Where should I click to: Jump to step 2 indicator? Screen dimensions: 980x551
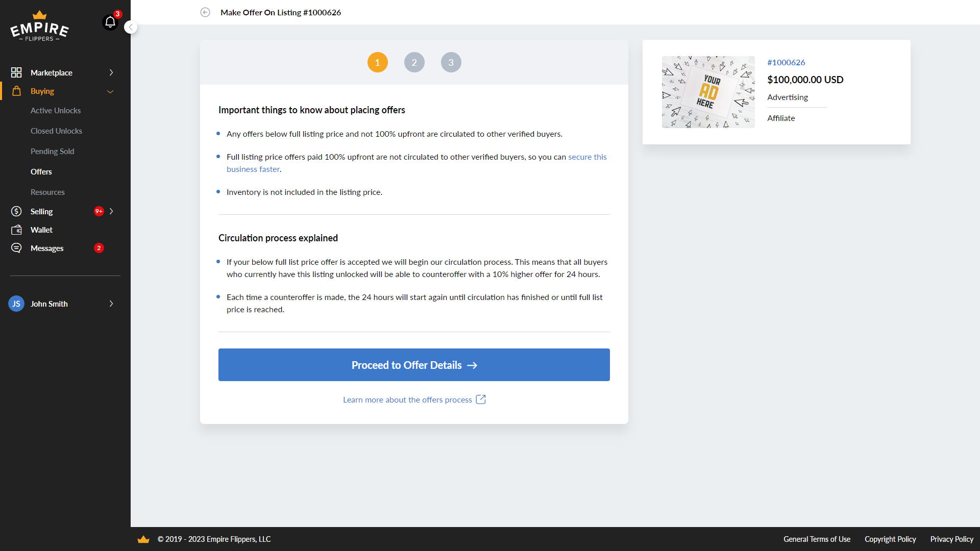[414, 62]
